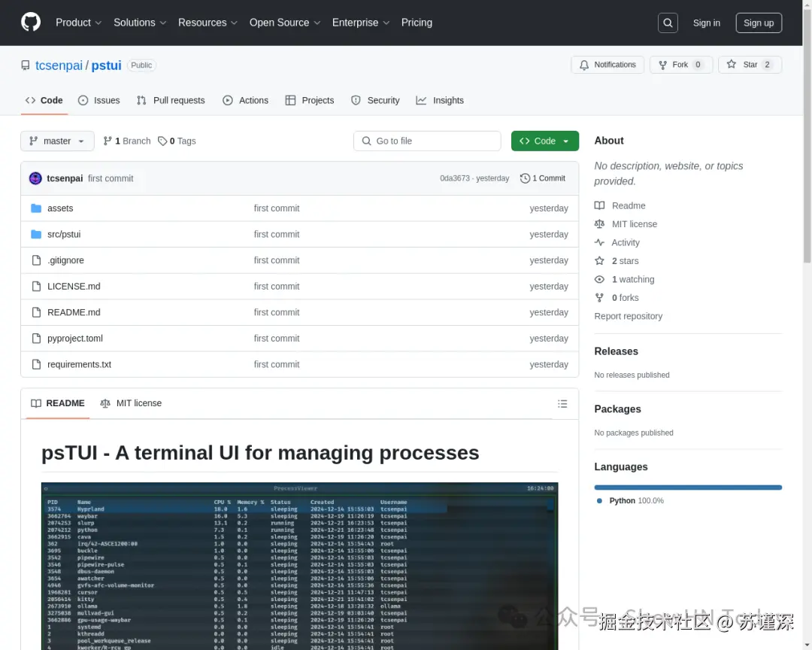Open the LICENSE.md file
The height and width of the screenshot is (650, 812).
tap(74, 286)
